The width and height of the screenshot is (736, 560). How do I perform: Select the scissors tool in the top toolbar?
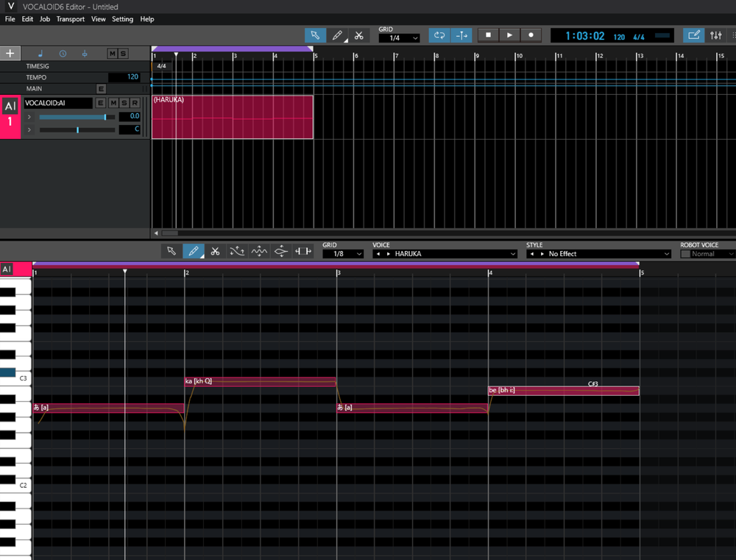coord(358,35)
